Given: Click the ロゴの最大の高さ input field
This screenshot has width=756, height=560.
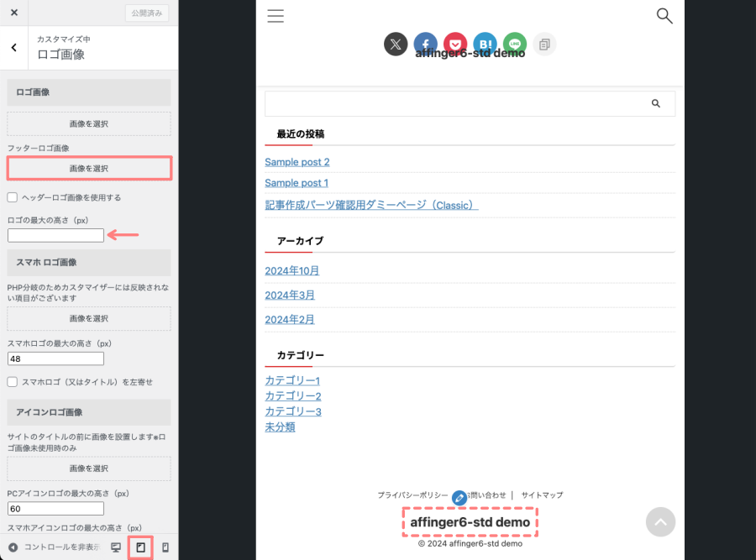Looking at the screenshot, I should 55,236.
